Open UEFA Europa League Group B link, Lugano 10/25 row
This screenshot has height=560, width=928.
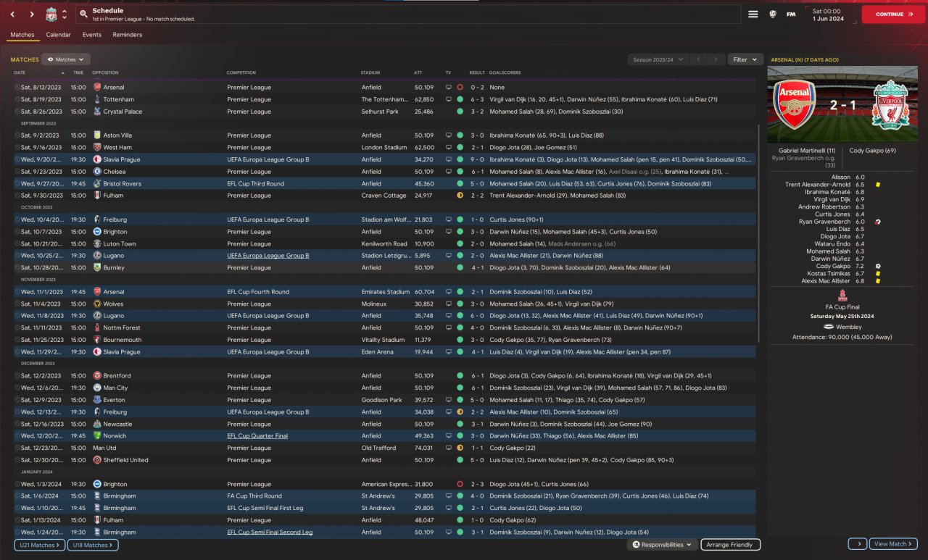coord(268,256)
